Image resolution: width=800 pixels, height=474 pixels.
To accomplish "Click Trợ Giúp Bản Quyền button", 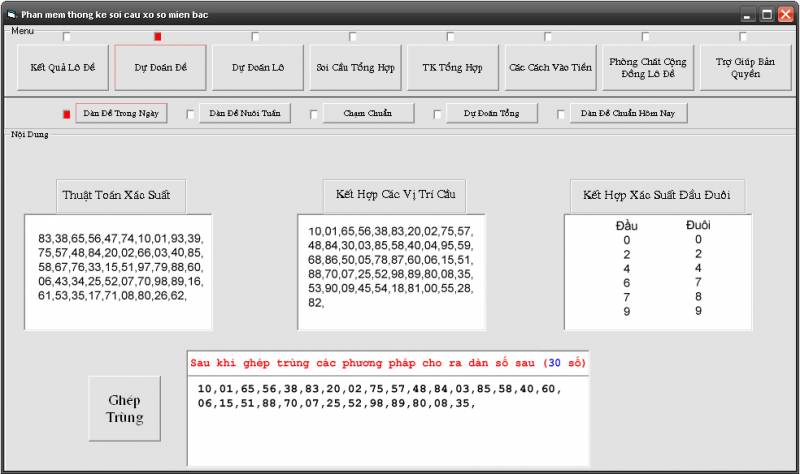I will pyautogui.click(x=745, y=67).
